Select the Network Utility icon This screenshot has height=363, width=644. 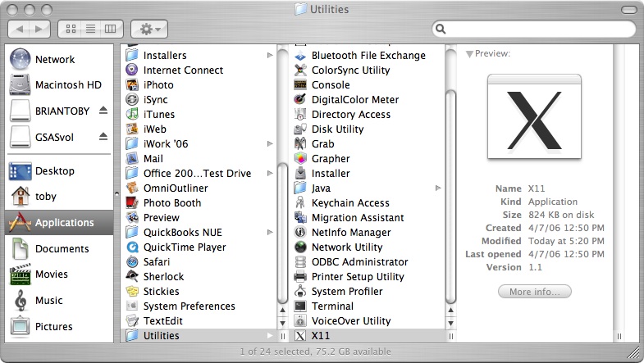(300, 247)
